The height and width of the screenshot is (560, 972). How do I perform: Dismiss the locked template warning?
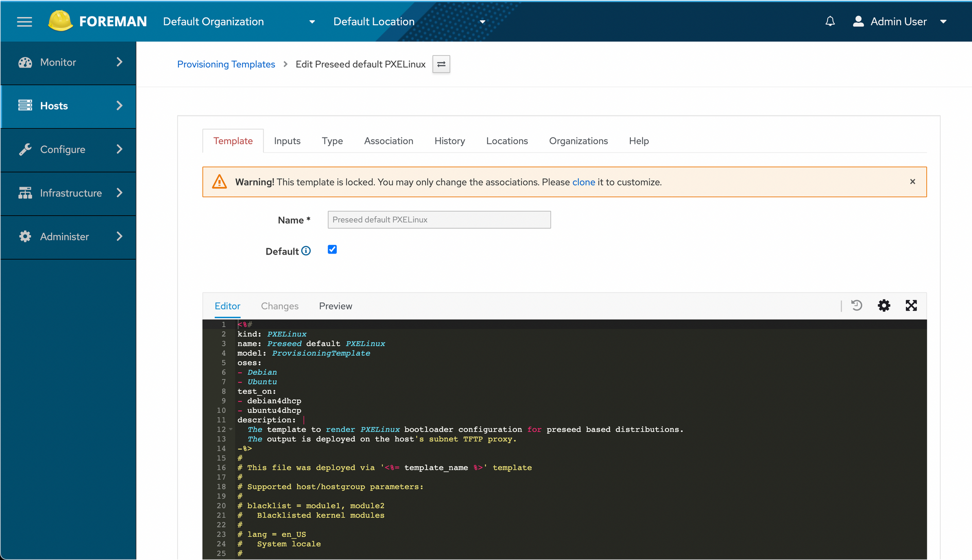(x=912, y=182)
